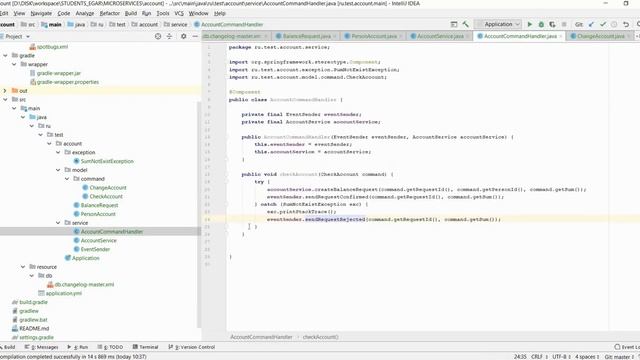Run with Coverage icon in toolbar

[552, 24]
